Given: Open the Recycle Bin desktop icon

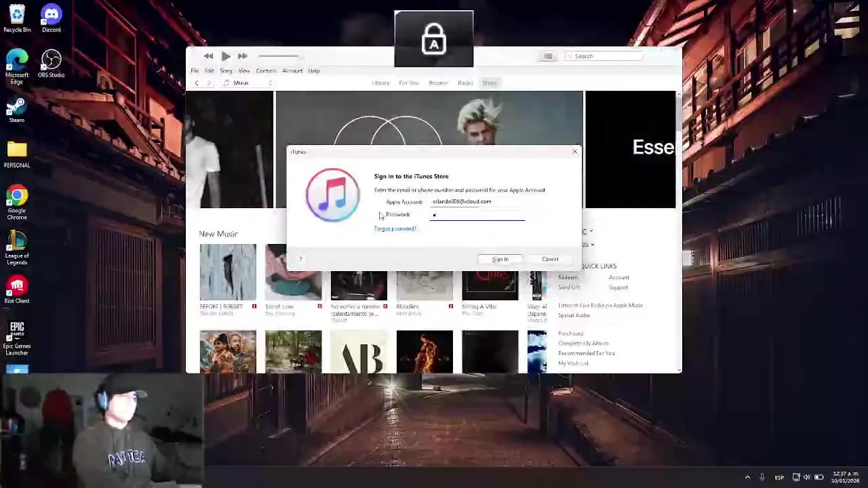Looking at the screenshot, I should (x=17, y=19).
